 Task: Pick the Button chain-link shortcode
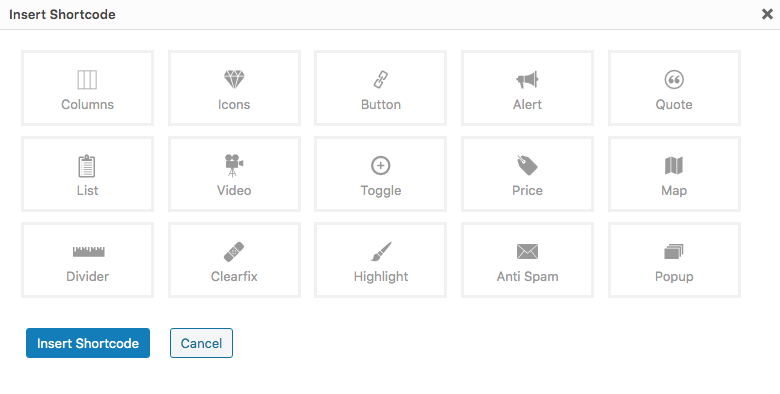coord(381,88)
